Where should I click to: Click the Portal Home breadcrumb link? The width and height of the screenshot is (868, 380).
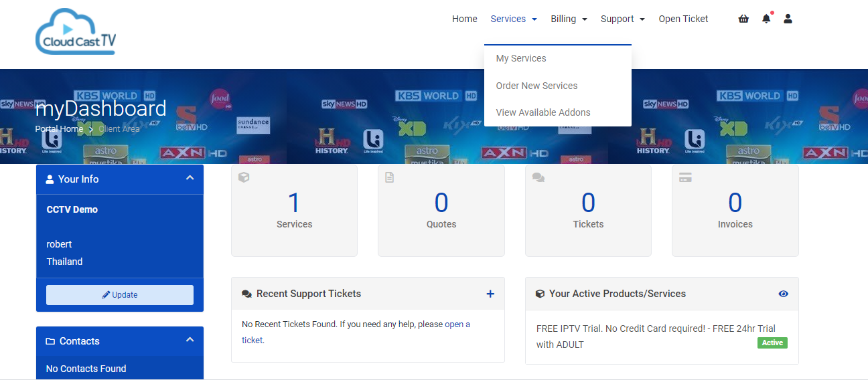[59, 128]
